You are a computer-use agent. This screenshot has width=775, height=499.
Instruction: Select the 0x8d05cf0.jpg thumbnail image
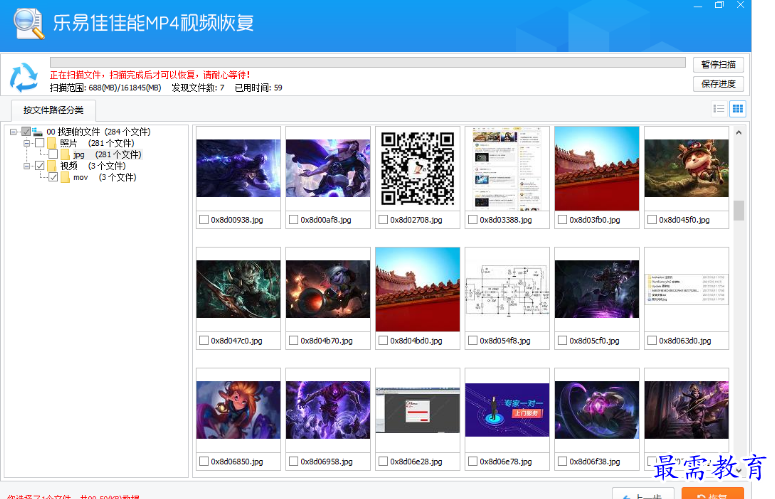pyautogui.click(x=597, y=290)
